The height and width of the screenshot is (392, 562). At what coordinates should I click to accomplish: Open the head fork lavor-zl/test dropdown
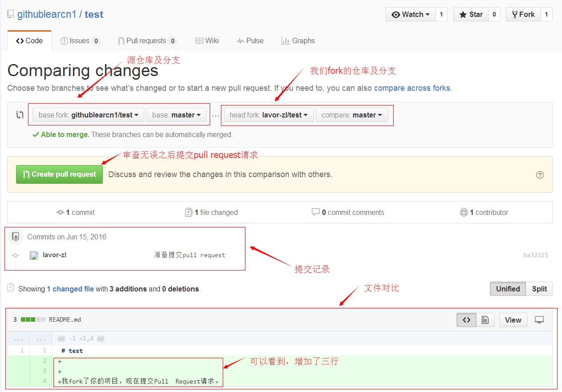[268, 114]
